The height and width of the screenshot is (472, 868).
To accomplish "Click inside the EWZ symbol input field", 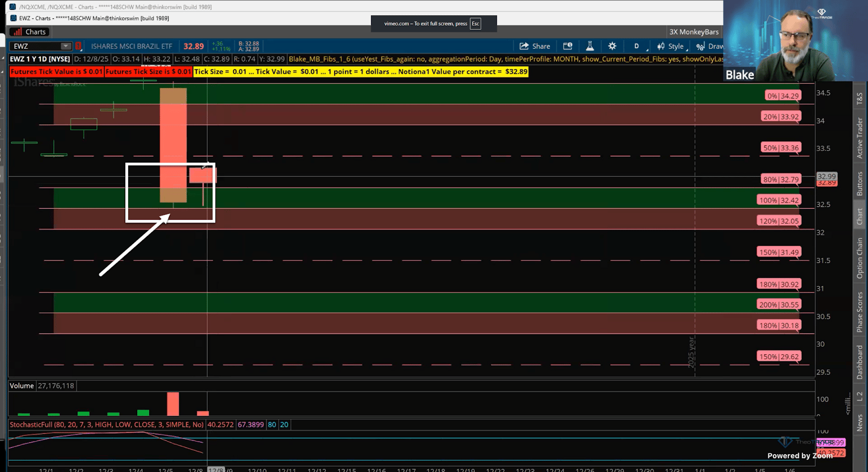I will click(35, 47).
